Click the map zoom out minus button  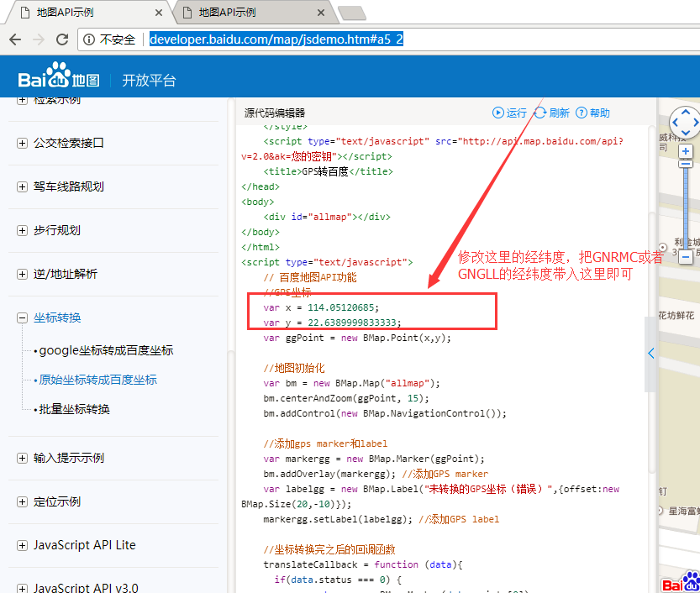tap(687, 257)
